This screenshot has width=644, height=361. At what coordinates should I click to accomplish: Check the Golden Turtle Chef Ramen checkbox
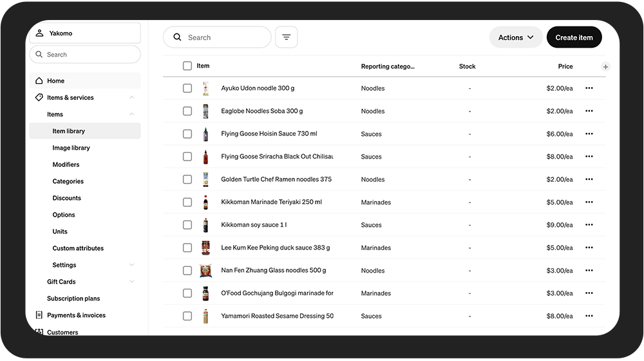(187, 179)
